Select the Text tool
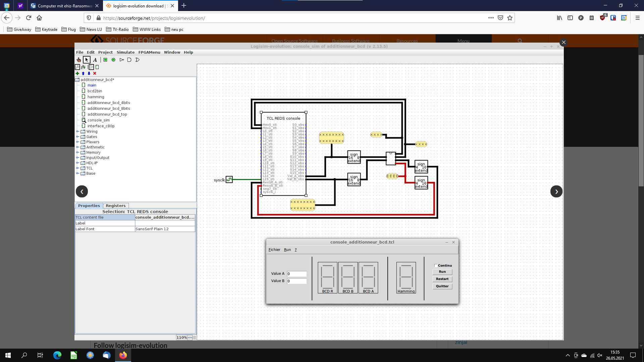 95,60
